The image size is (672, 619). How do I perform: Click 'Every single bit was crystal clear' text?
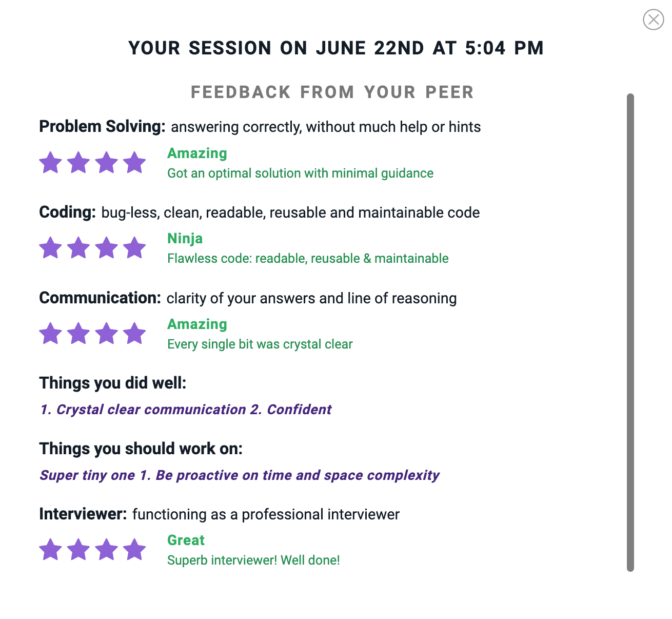click(260, 344)
